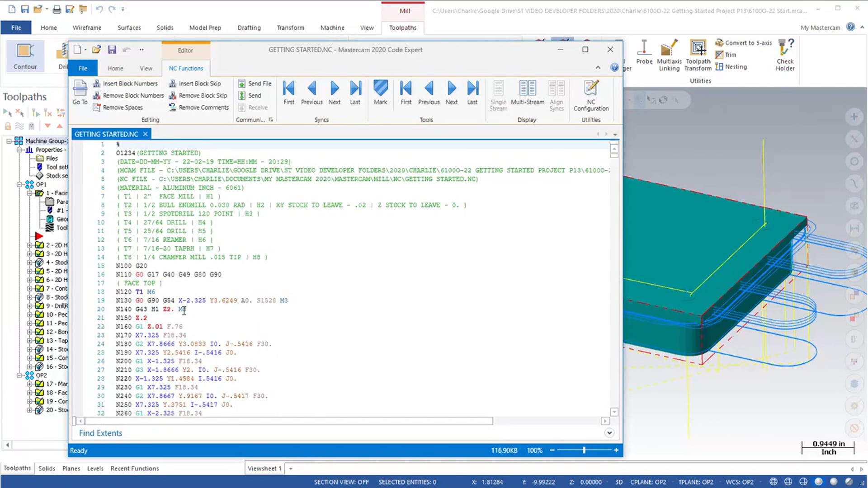The width and height of the screenshot is (868, 488).
Task: Click the Go To icon in Code Expert
Action: tap(80, 92)
